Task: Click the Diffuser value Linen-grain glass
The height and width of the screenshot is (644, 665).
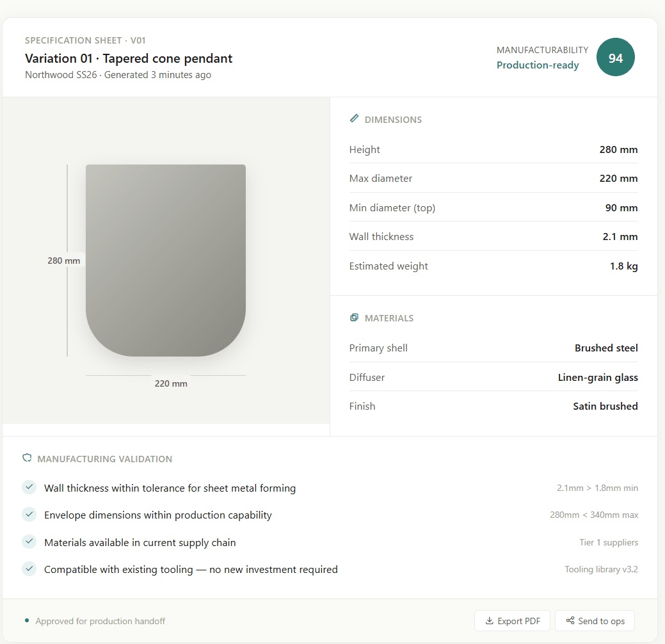Action: click(598, 377)
